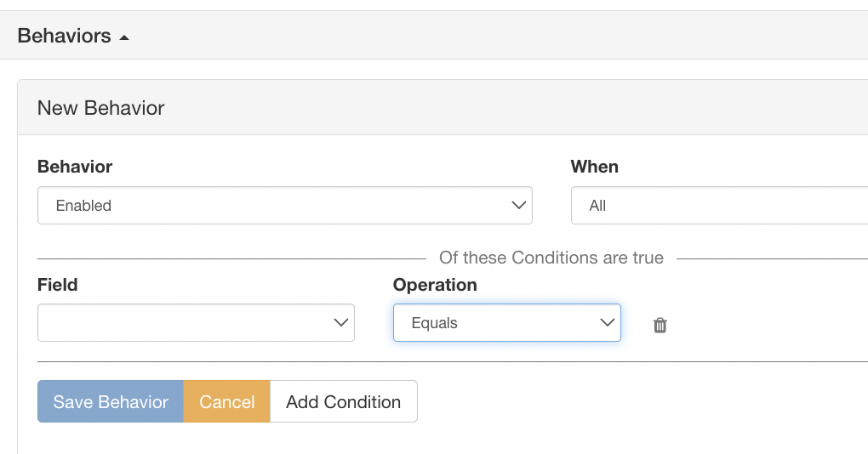Click the When field label

pos(594,167)
